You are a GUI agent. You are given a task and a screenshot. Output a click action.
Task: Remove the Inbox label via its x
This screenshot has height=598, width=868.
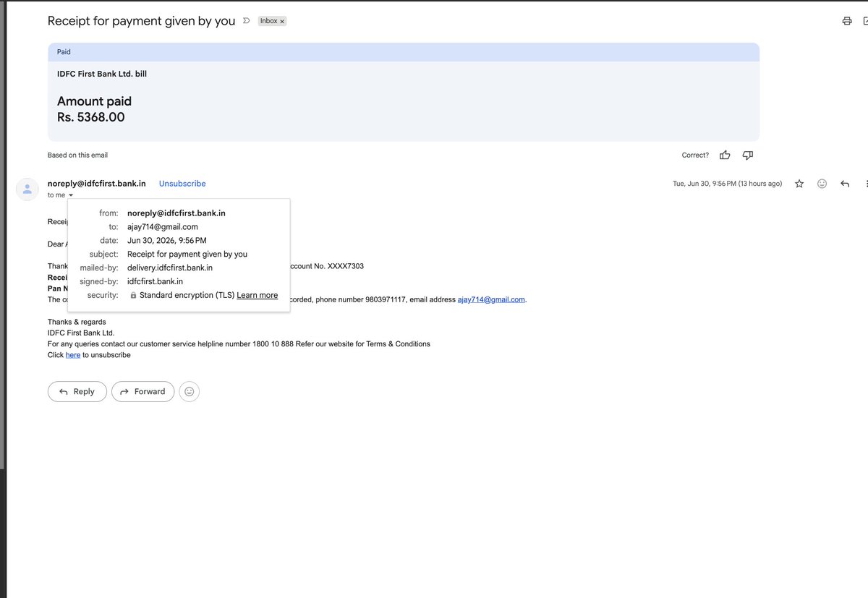point(282,22)
